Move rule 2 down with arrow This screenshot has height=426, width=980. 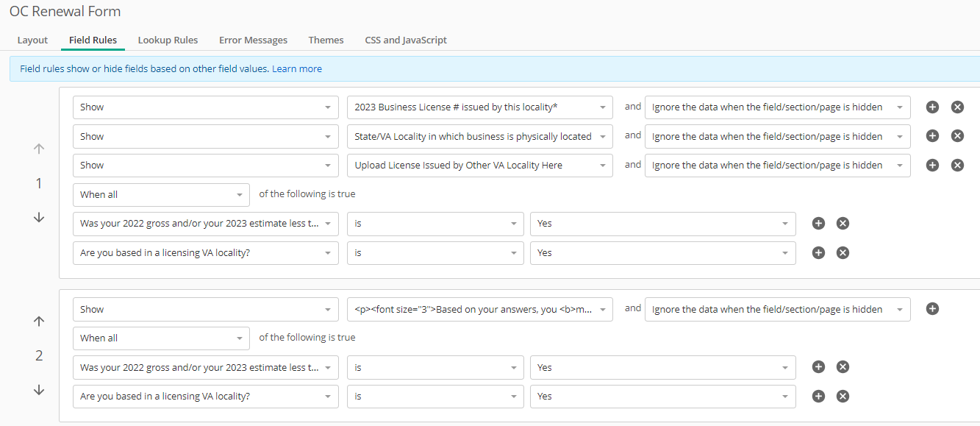click(39, 390)
